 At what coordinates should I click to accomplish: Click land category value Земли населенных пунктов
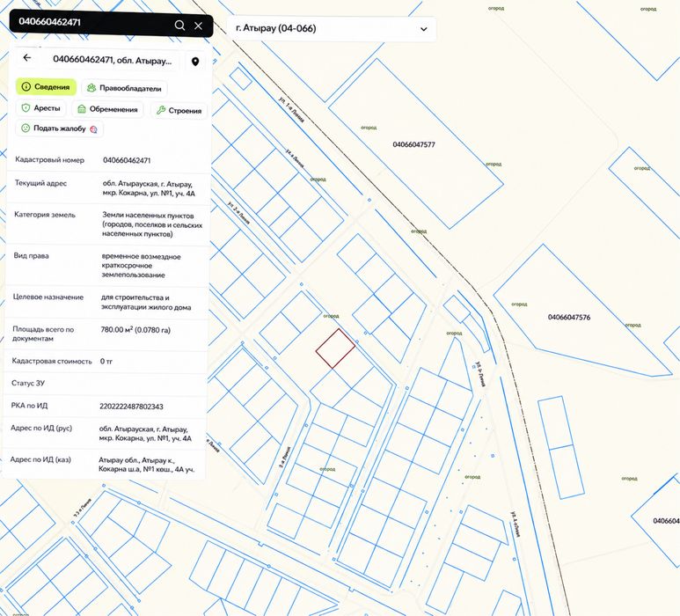coord(152,224)
